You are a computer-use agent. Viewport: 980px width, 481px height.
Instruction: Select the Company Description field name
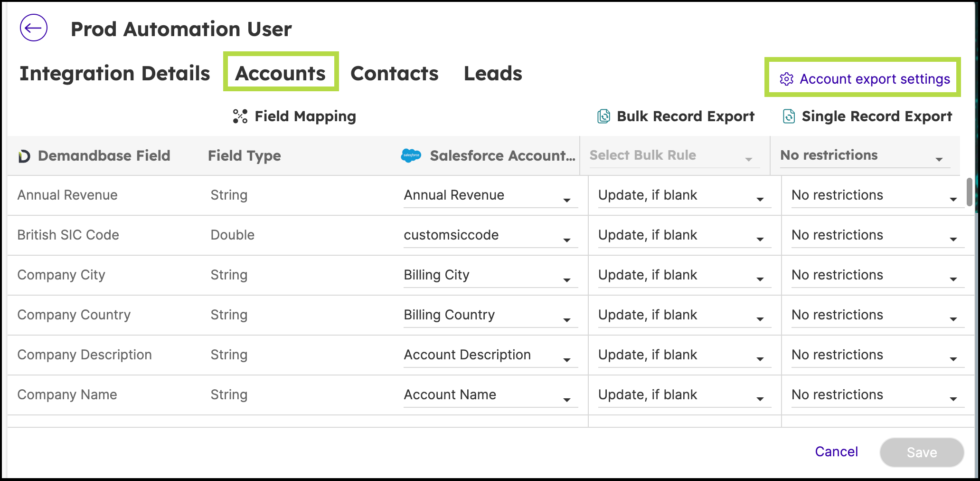pyautogui.click(x=85, y=355)
